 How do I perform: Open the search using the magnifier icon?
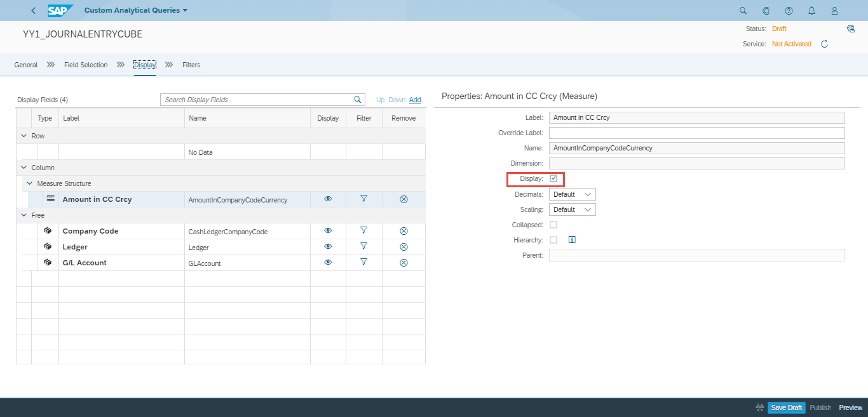pos(742,10)
